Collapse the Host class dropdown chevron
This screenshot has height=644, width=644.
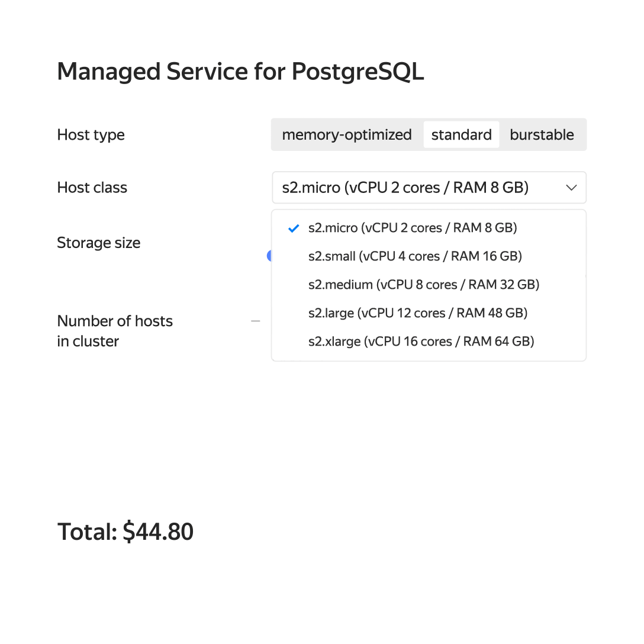click(571, 188)
